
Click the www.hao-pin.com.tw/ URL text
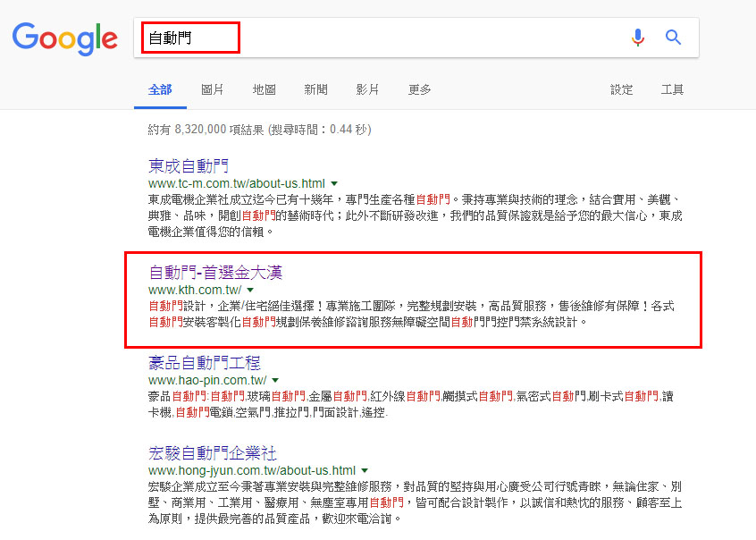click(x=207, y=380)
